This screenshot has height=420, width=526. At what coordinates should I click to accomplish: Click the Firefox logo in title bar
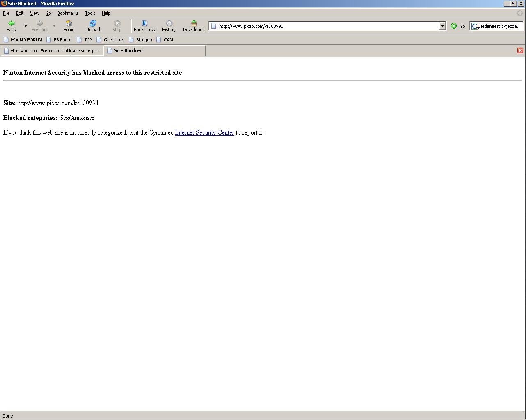pos(4,3)
